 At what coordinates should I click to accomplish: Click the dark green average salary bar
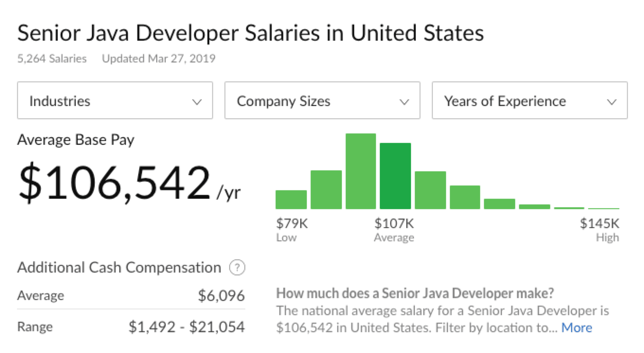[x=395, y=175]
